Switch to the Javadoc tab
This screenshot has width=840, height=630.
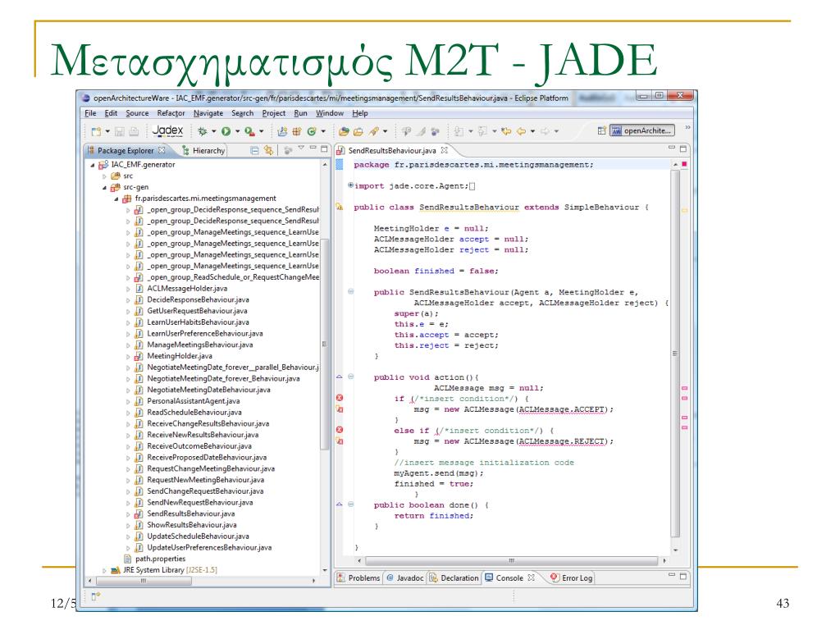coord(404,578)
